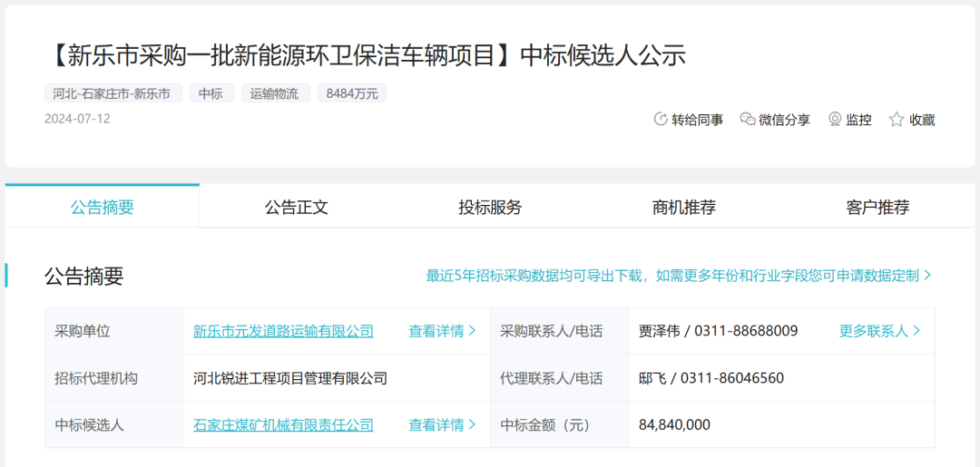
Task: Click the 运输物流 industry tag
Action: (x=276, y=93)
